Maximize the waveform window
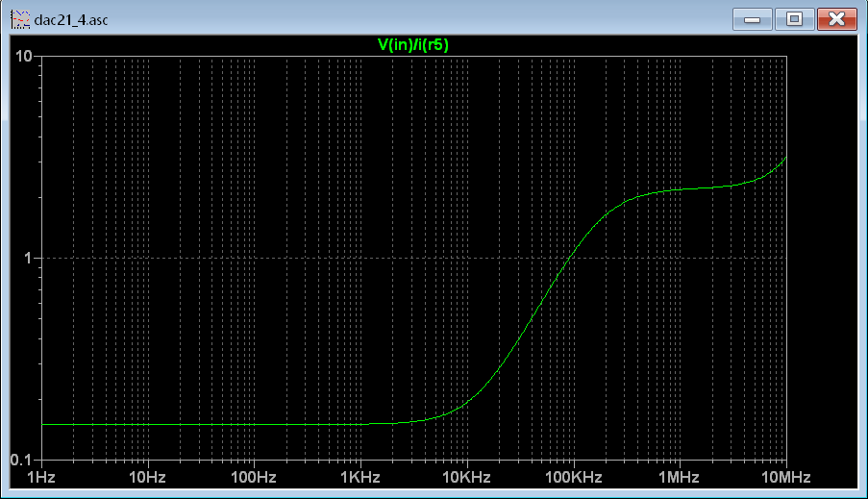 coord(794,19)
